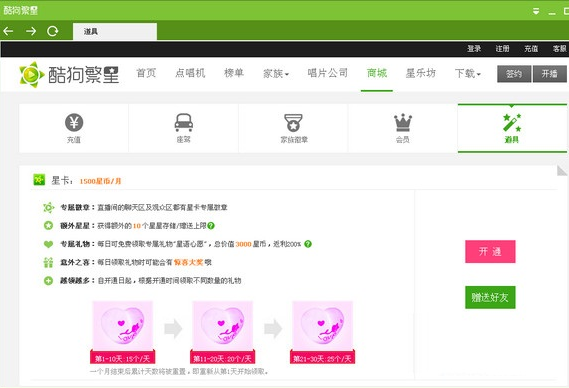Screen dimensions: 569x388
Task: Open the 星乐坊 navigation item
Action: coord(421,73)
